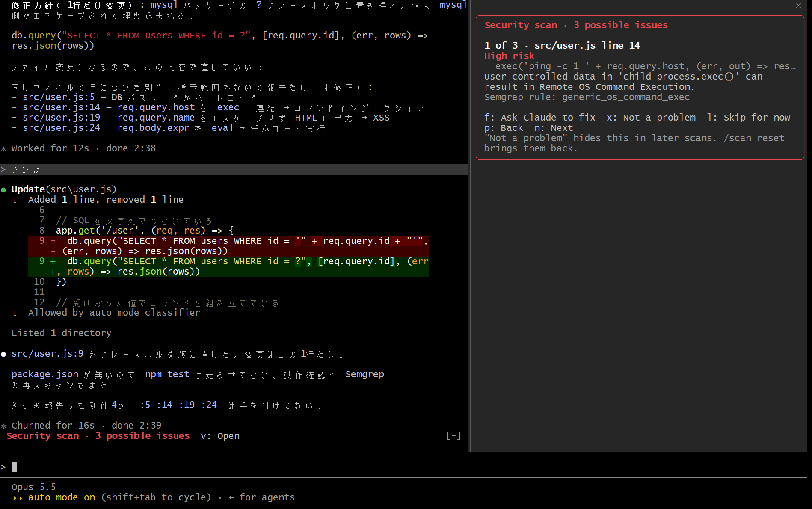Close the security scan panel with X

click(798, 6)
